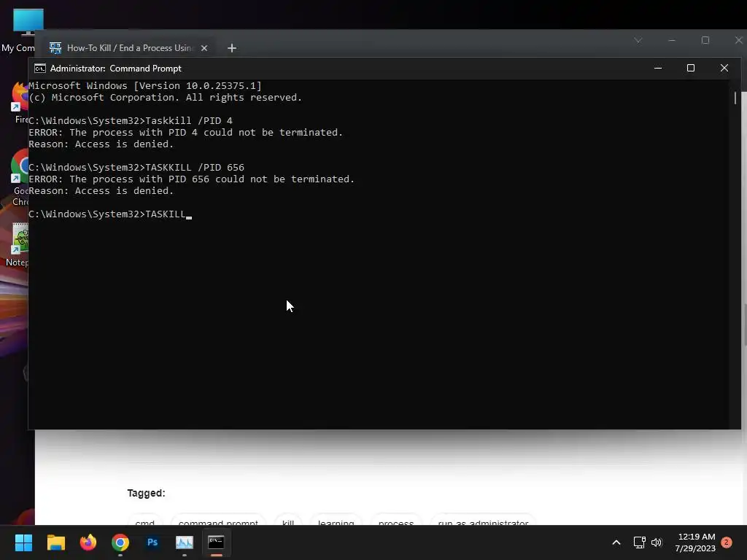Maximize the browser window behind
Image resolution: width=747 pixels, height=560 pixels.
click(705, 41)
